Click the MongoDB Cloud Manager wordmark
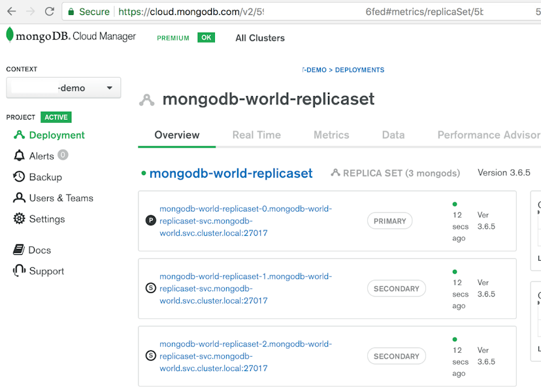Image resolution: width=541 pixels, height=392 pixels. pos(76,36)
